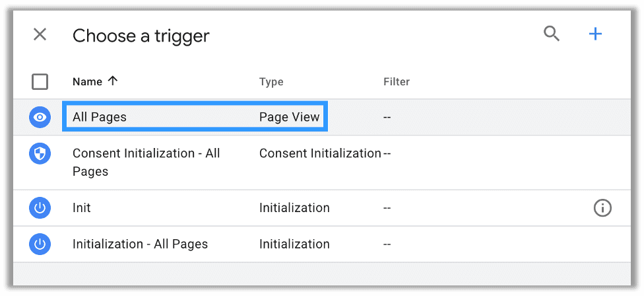Select Initialization - All Pages power icon
Screen dimensions: 644x296
[40, 244]
